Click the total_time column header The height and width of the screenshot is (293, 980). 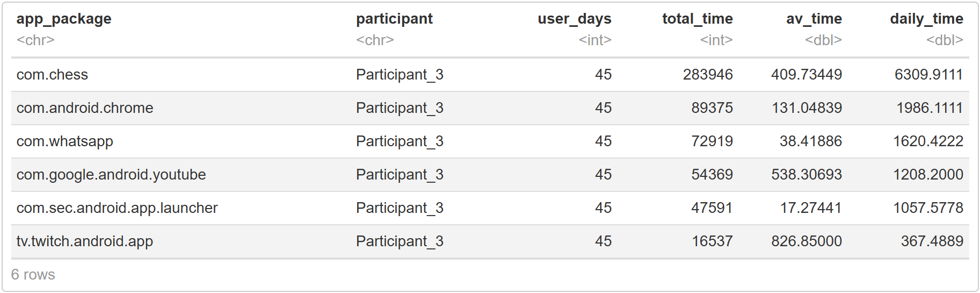tap(697, 19)
